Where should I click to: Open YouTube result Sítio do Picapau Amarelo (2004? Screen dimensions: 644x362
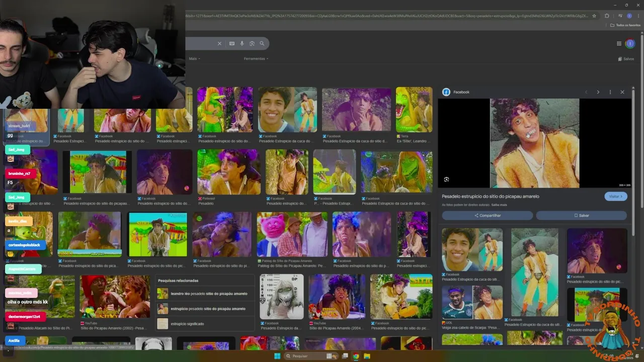click(x=337, y=302)
